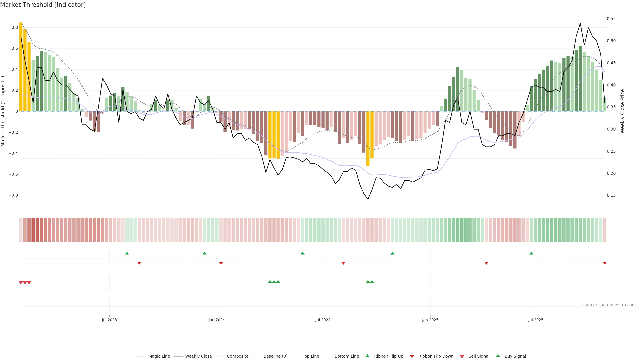Click the green Buy Signal triangle legend icon

498,356
